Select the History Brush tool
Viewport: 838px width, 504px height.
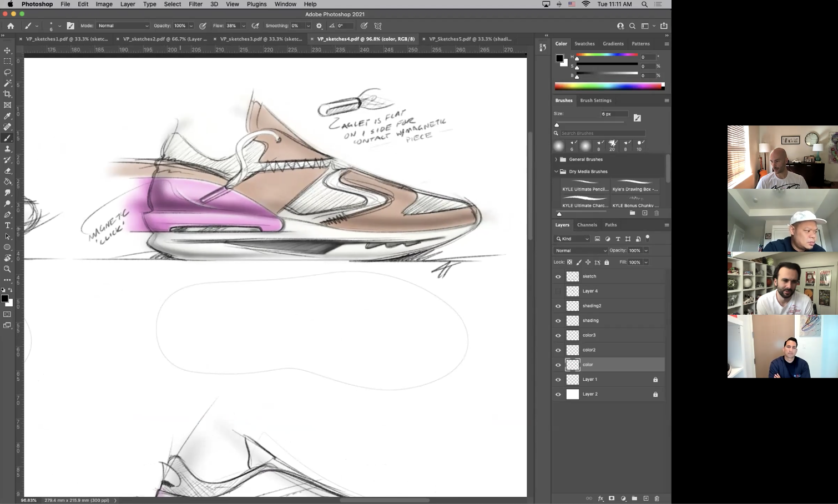[x=7, y=160]
